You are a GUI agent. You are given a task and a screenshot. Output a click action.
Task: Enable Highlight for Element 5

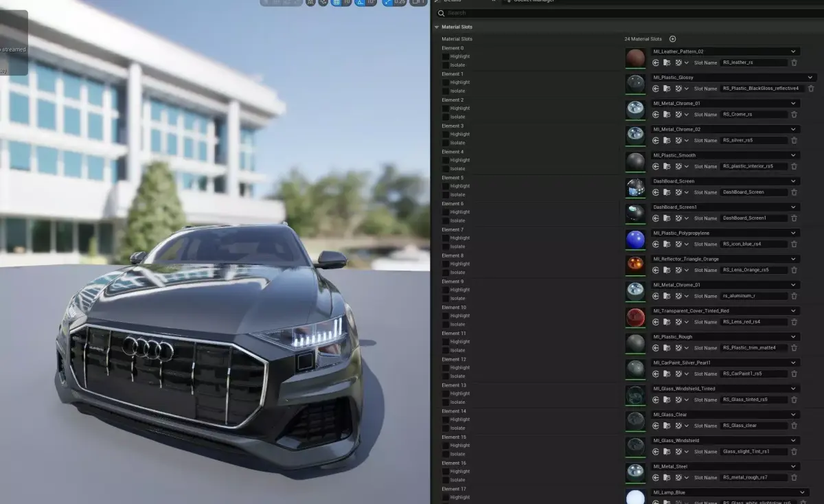[446, 186]
